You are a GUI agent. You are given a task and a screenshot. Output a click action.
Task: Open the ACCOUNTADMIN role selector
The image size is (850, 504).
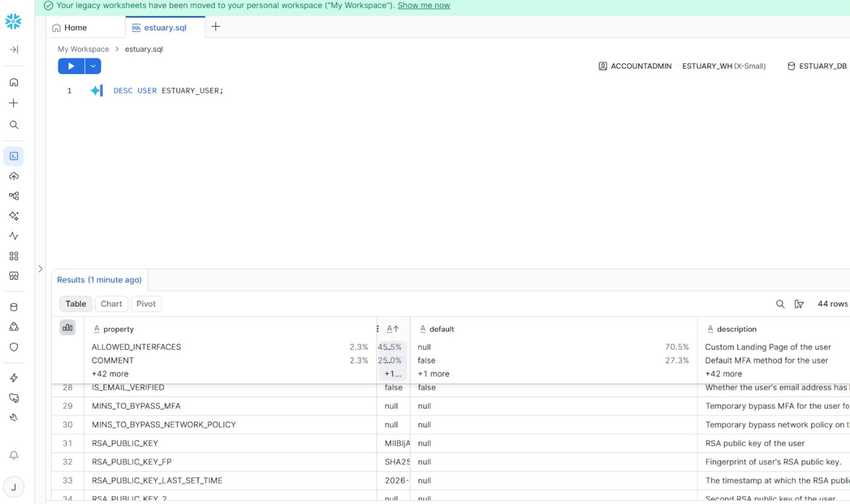(635, 66)
